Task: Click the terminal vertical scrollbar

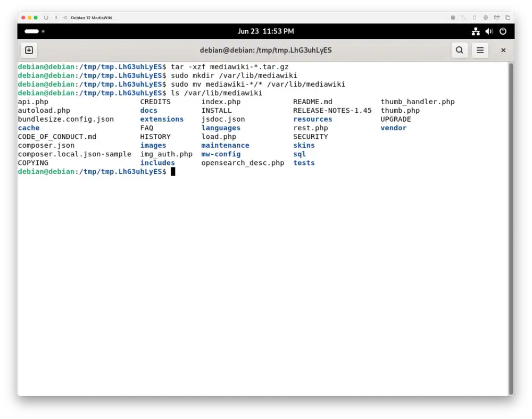Action: click(x=511, y=229)
